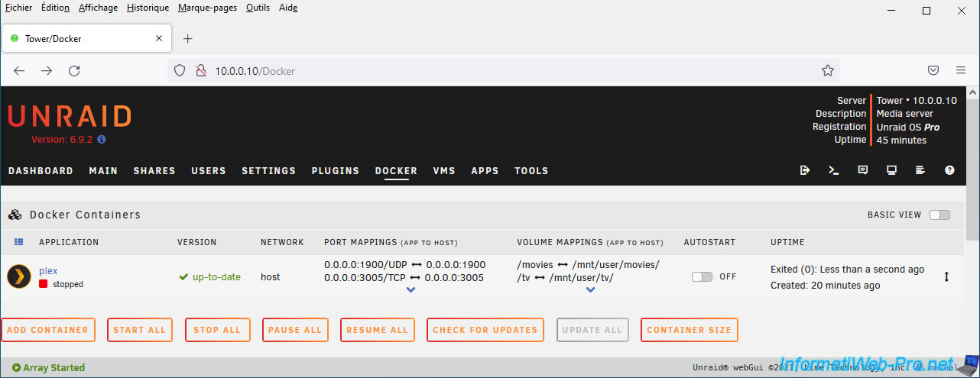980x378 pixels.
Task: Click the version info icon beside 6.9.2
Action: click(102, 140)
